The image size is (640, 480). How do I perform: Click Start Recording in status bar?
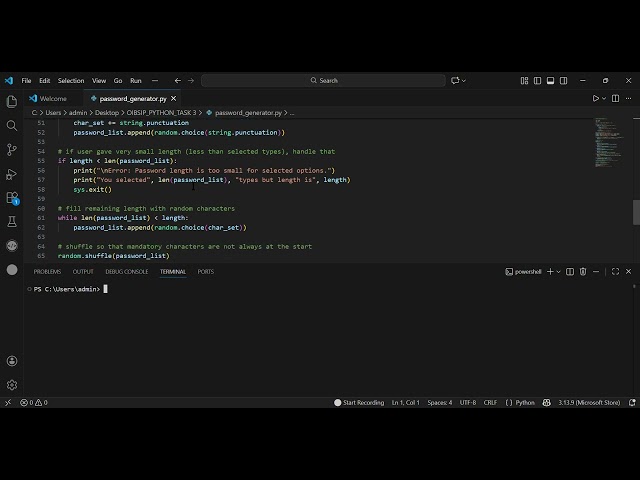point(359,402)
